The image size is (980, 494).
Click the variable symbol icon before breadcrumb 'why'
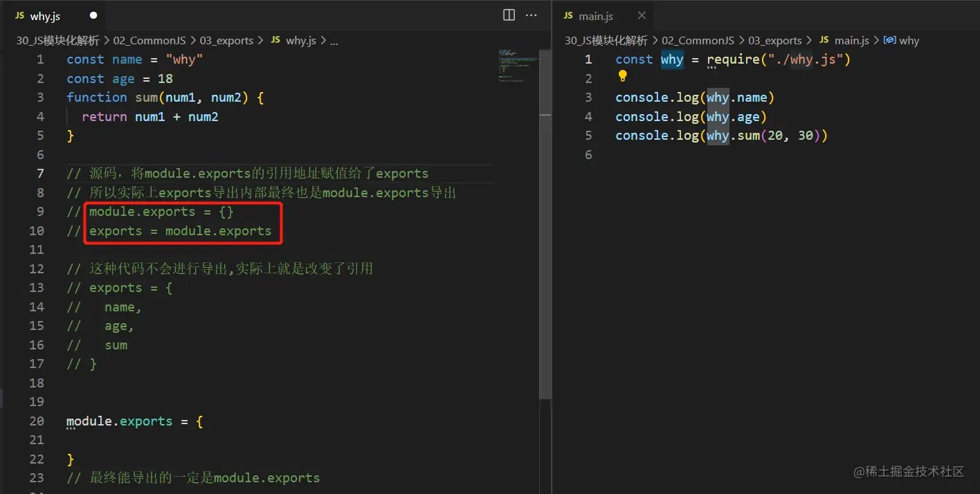890,40
